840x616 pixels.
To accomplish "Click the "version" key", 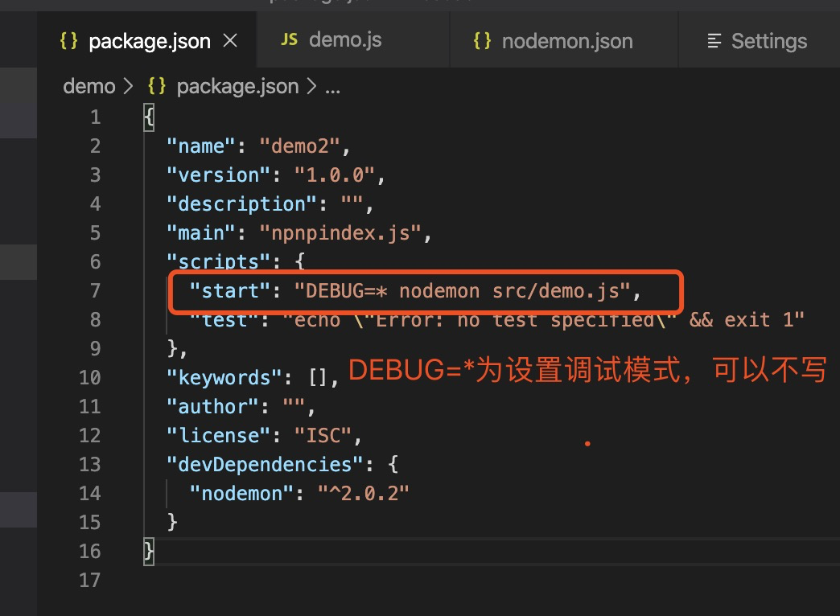I will (218, 175).
